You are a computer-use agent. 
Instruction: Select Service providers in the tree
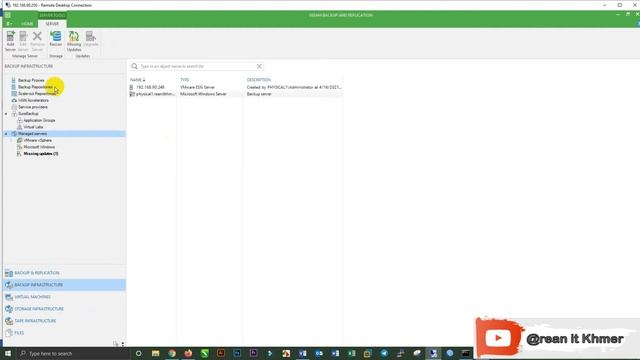(33, 107)
